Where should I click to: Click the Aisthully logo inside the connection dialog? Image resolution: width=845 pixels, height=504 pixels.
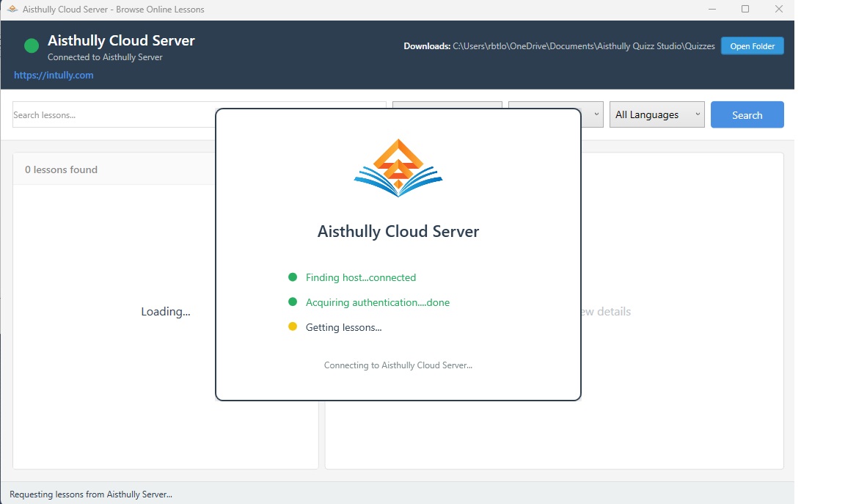398,167
